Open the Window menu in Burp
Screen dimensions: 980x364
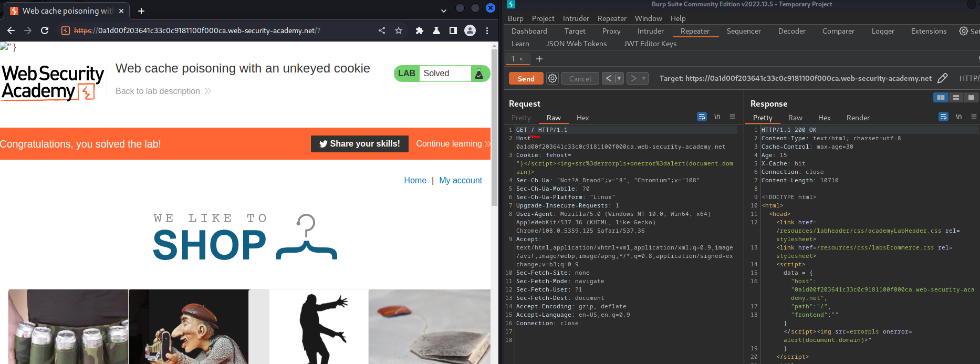(648, 18)
